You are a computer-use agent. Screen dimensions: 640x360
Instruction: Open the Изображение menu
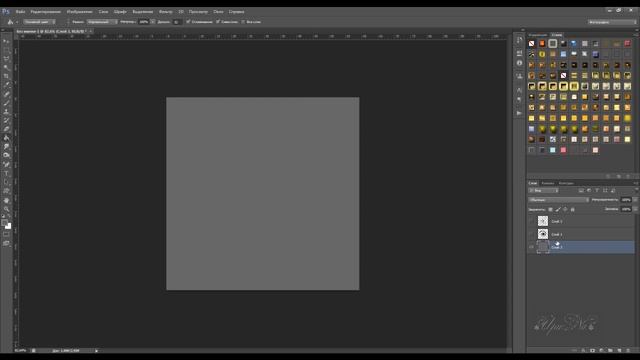point(80,12)
